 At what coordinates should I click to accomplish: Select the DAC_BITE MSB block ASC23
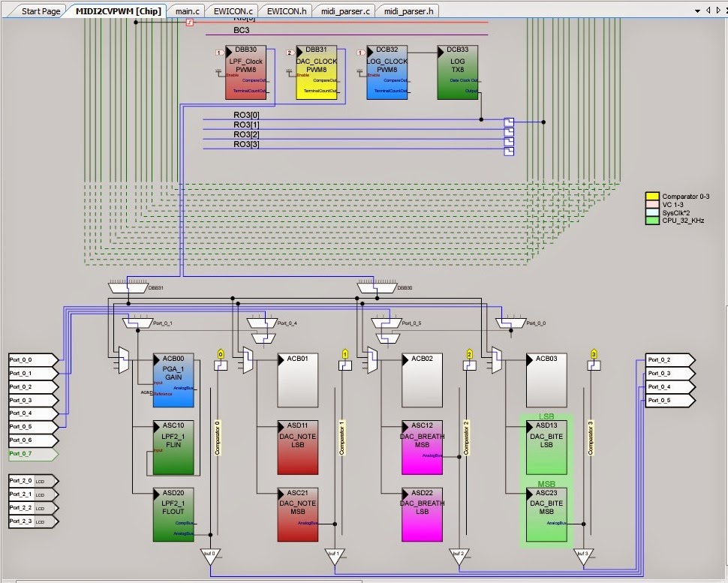tap(546, 514)
